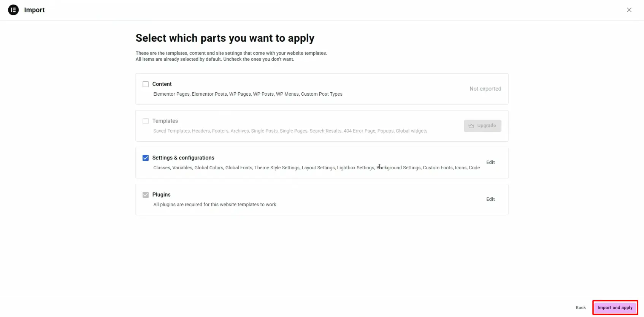
Task: Tick the Templates checkbox
Action: click(146, 121)
